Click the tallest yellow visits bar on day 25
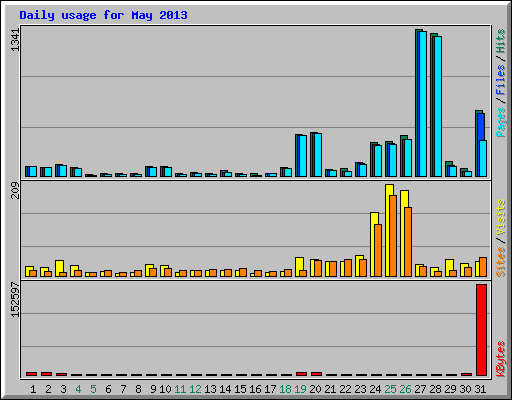This screenshot has width=512, height=400. tap(388, 230)
